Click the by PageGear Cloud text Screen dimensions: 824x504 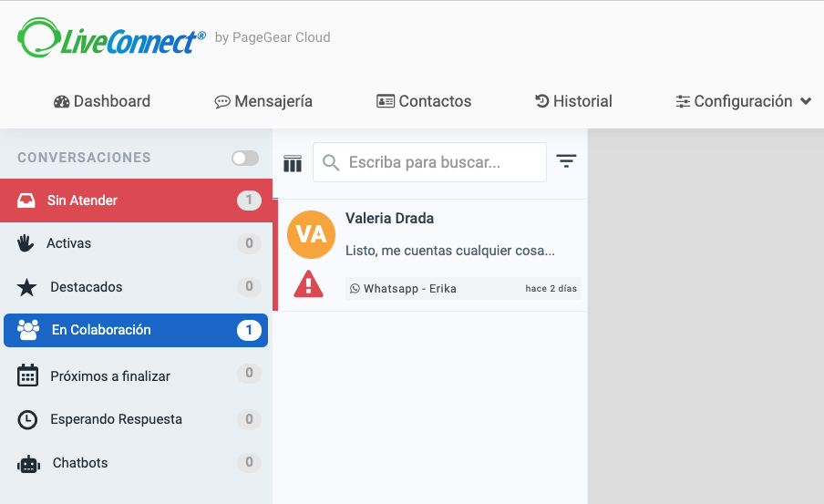click(x=273, y=37)
